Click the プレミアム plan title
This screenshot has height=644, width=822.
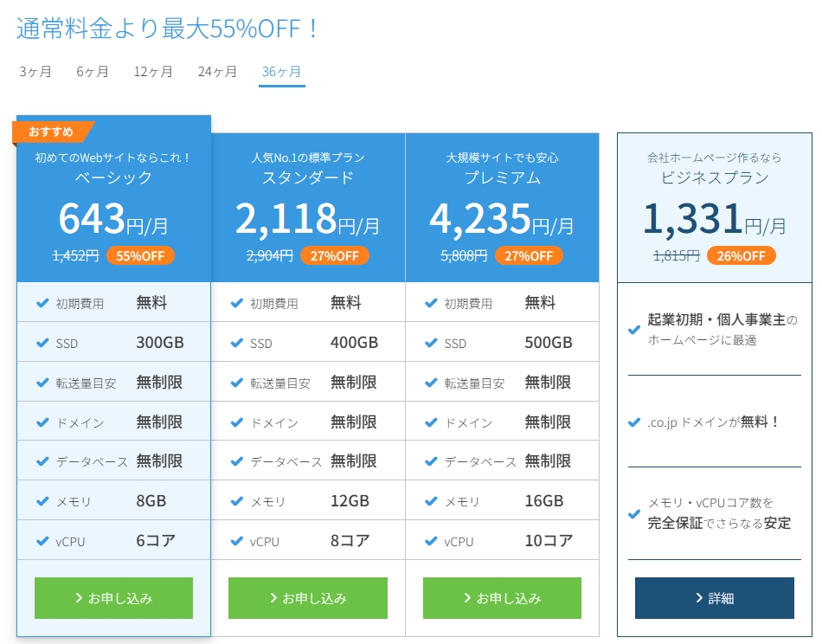(502, 177)
